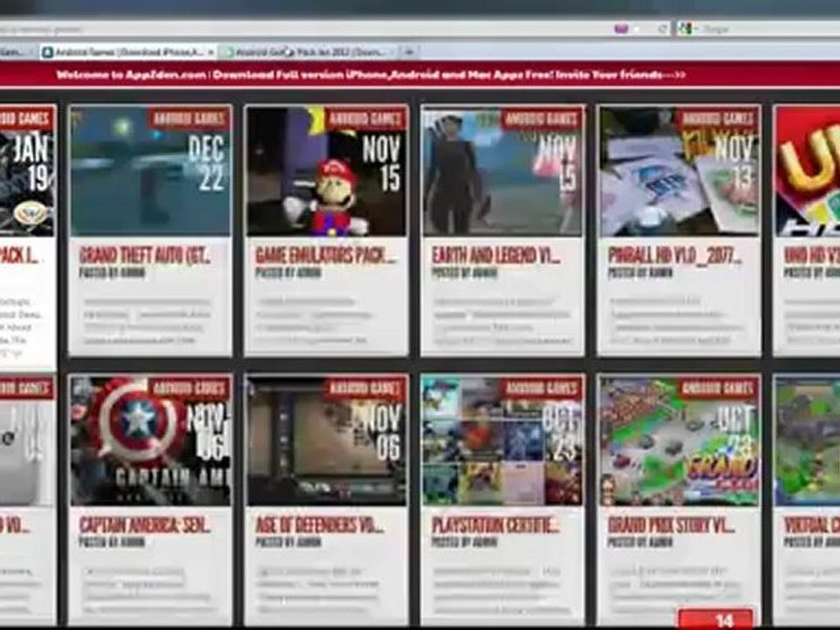Open the PlayStation Certified games collage thumbnail
Viewport: 840px width, 630px height.
click(x=502, y=441)
